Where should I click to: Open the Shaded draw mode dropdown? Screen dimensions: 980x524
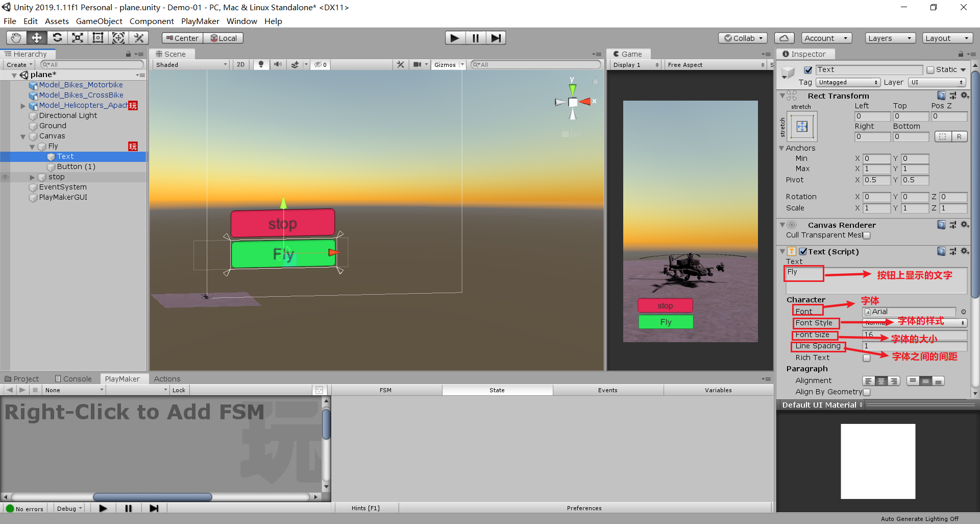(191, 64)
